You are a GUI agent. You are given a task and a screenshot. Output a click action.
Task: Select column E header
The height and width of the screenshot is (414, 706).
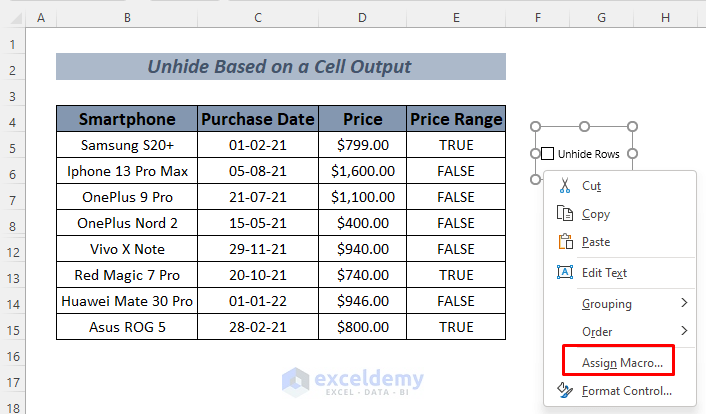tap(456, 18)
